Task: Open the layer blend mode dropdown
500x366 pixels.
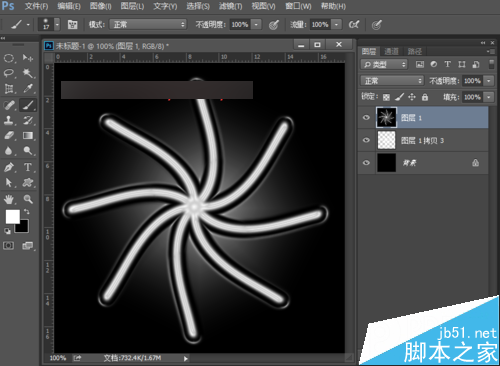Action: coord(392,81)
